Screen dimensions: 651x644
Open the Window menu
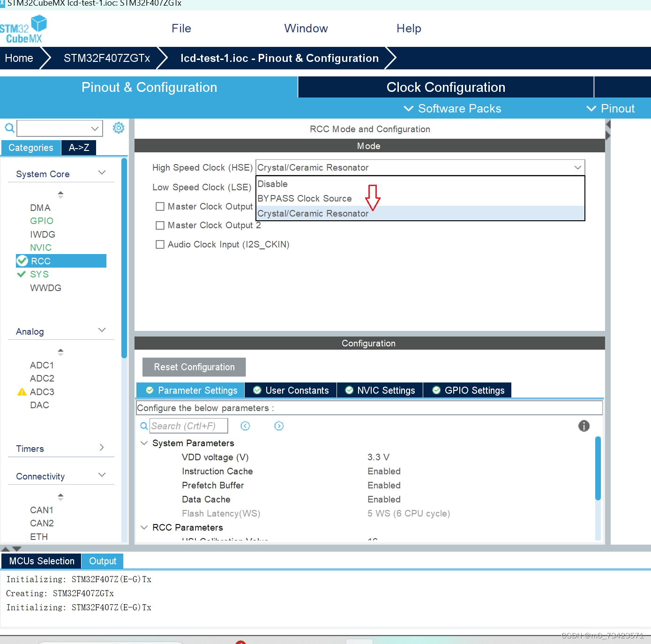(306, 29)
